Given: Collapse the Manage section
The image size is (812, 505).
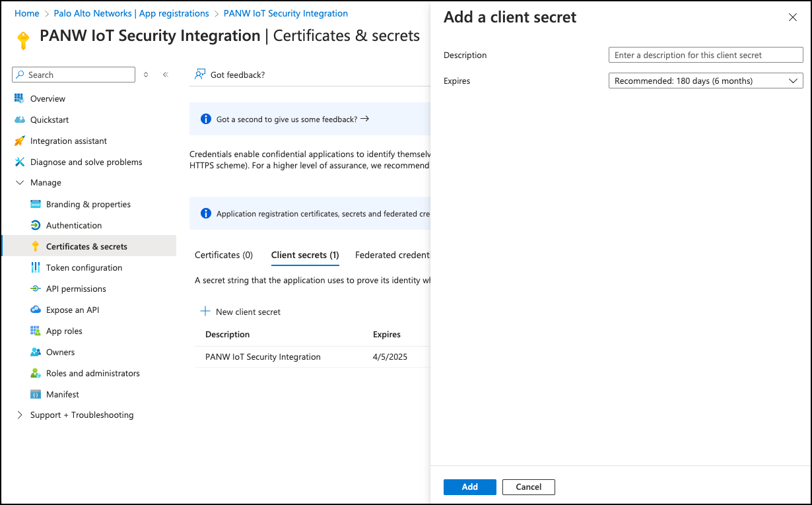Looking at the screenshot, I should [19, 183].
